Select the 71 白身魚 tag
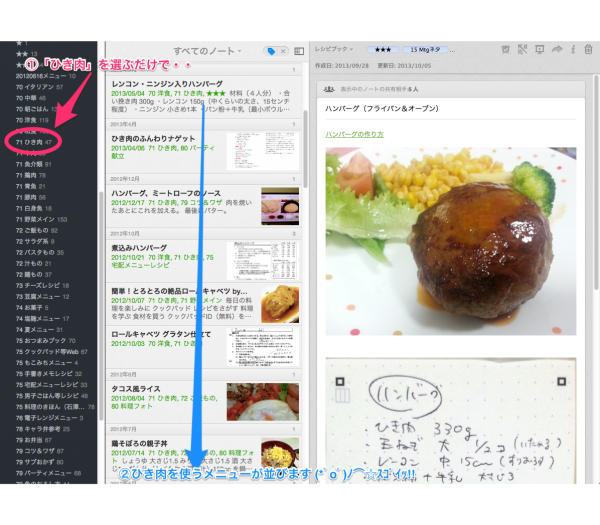The width and height of the screenshot is (600, 525). click(x=34, y=209)
